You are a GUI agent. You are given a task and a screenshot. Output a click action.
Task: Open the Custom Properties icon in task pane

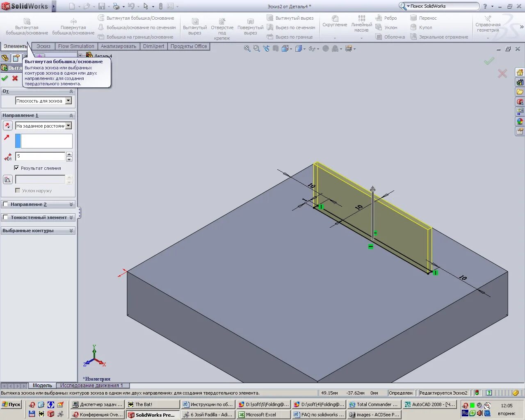coord(520,131)
